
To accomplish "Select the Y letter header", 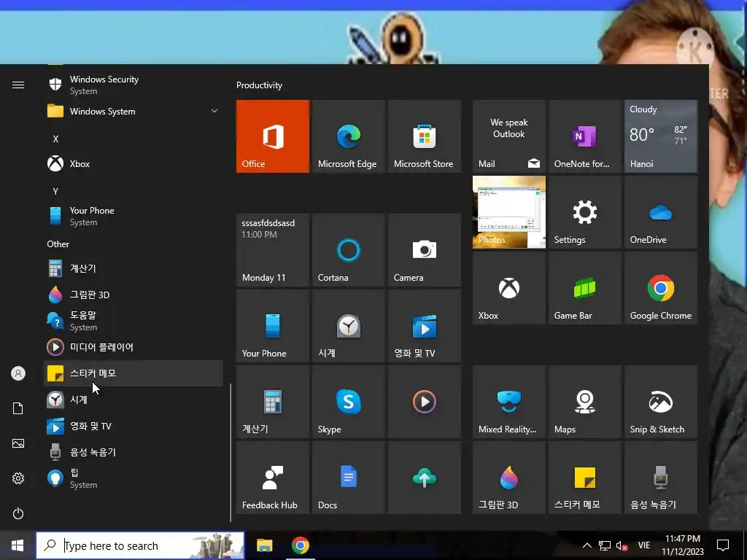I will coord(55,192).
